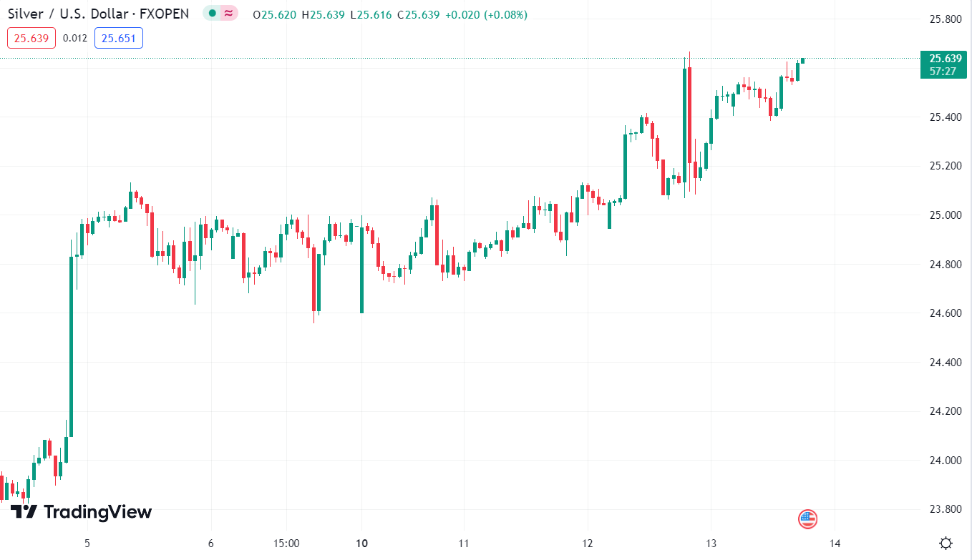
Task: Click the spread value 0.012
Action: pos(75,38)
